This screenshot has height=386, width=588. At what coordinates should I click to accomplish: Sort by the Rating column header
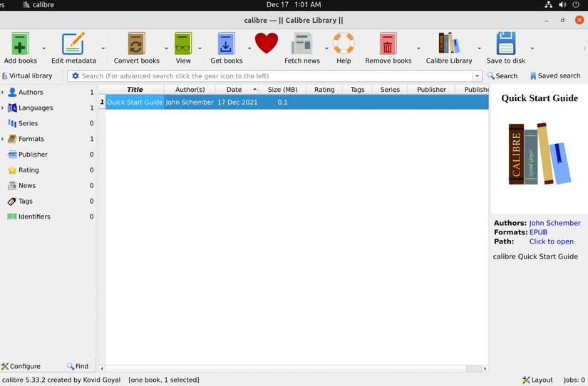tap(324, 90)
